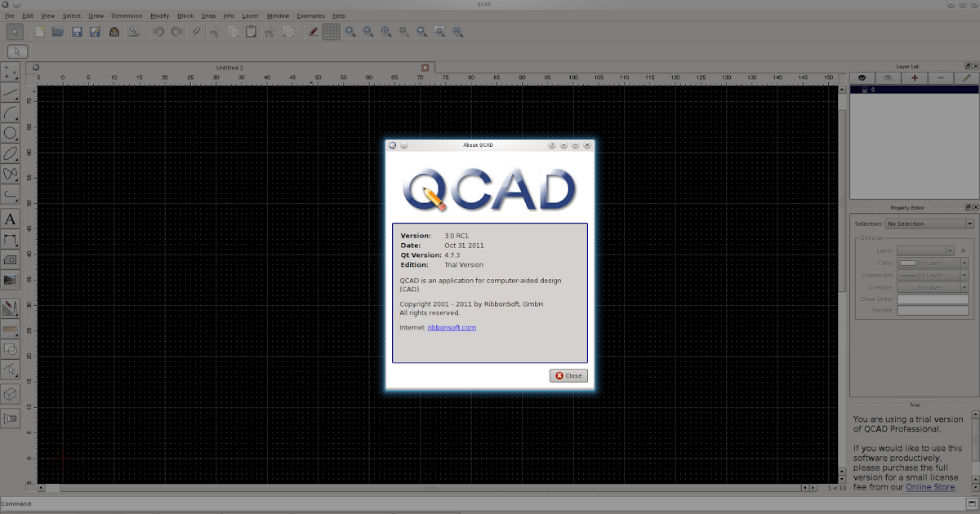This screenshot has width=980, height=514.
Task: Click the Copy icon
Action: 233,32
